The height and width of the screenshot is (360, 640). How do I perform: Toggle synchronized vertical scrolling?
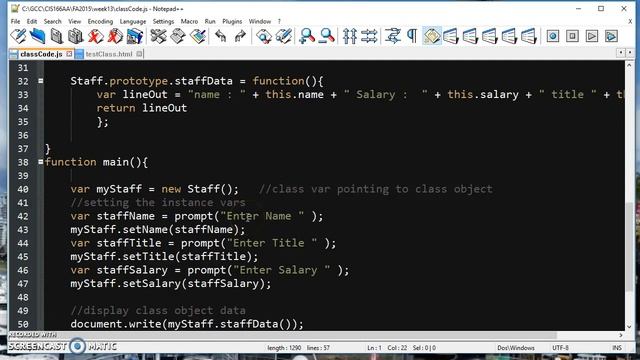[350, 36]
